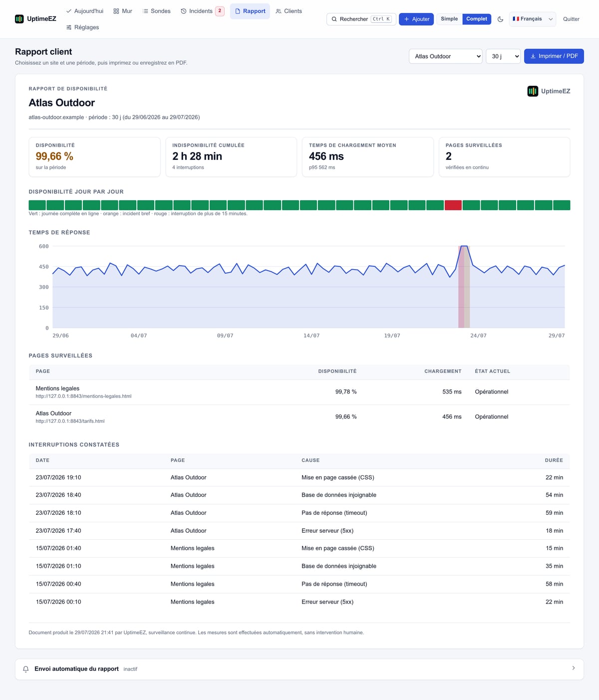
Task: Switch to Simple view mode
Action: tap(449, 19)
